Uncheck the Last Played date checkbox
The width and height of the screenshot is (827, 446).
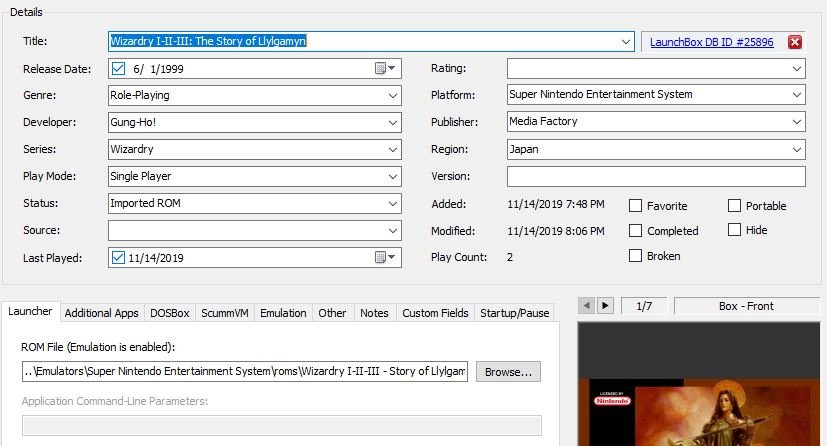click(x=118, y=257)
